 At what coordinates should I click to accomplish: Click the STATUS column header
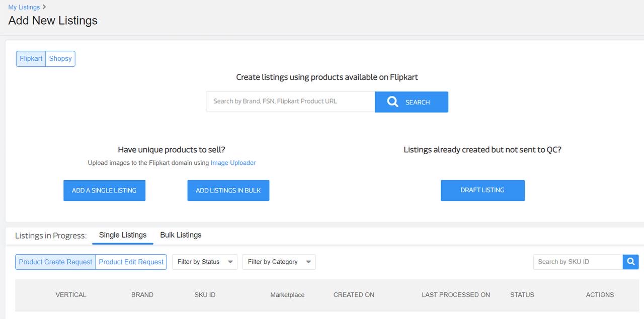pos(522,295)
